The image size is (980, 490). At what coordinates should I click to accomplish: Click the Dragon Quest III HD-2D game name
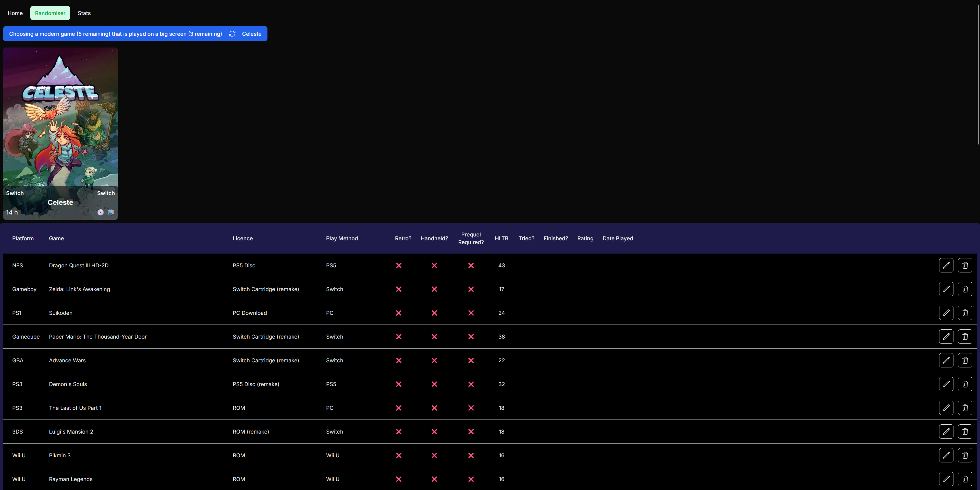[79, 265]
